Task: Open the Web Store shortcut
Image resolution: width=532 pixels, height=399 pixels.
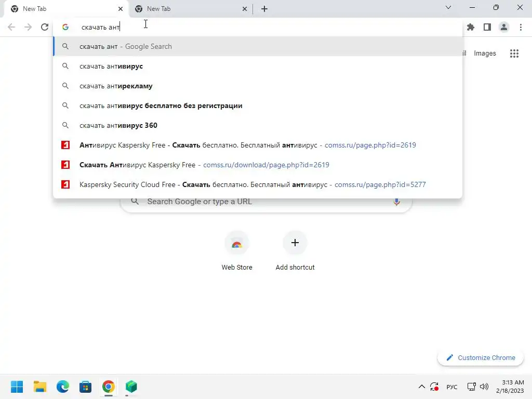Action: pos(237,251)
